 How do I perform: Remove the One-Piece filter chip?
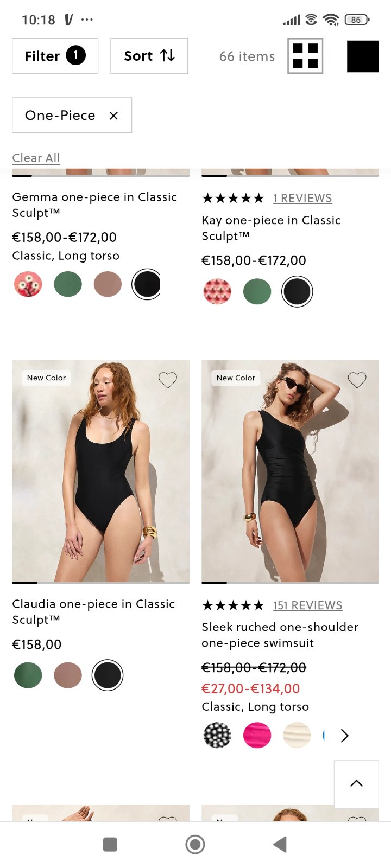(x=113, y=116)
